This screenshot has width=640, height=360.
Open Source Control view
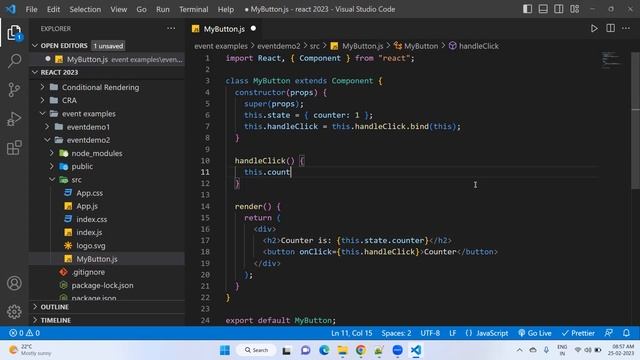[14, 90]
